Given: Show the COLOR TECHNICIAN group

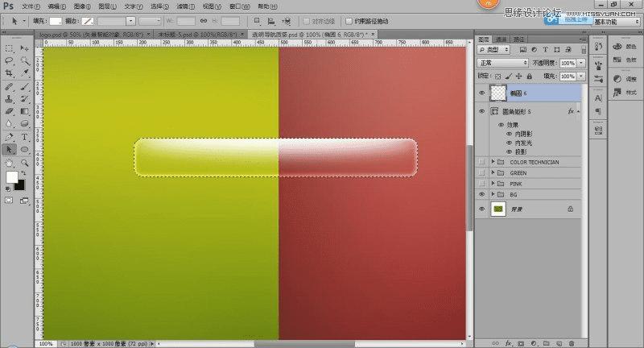Looking at the screenshot, I should click(481, 162).
